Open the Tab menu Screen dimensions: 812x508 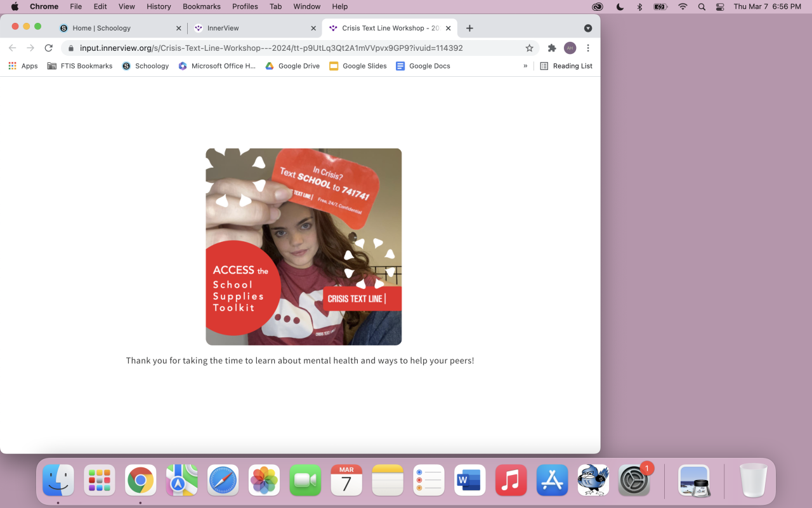point(275,6)
